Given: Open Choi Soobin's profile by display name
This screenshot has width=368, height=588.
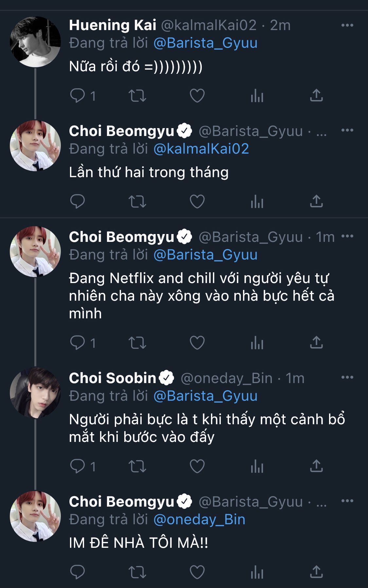Looking at the screenshot, I should pos(113,378).
